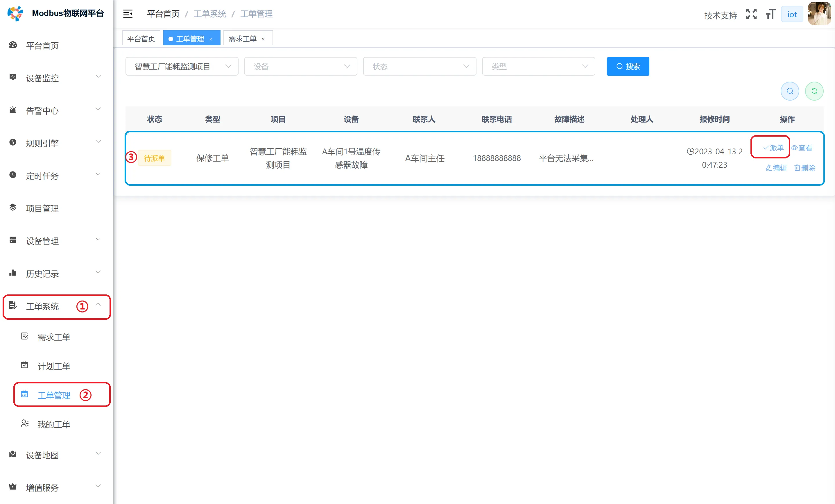835x504 pixels.
Task: Click the 项目管理 project management icon
Action: (12, 208)
